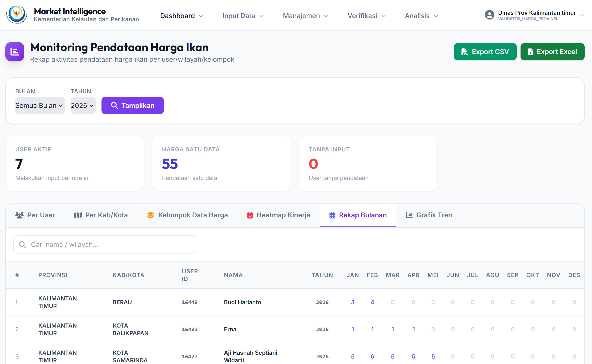Viewport: 592px width, 364px height.
Task: Open the Heatmap Kinerja tab
Action: pos(279,215)
